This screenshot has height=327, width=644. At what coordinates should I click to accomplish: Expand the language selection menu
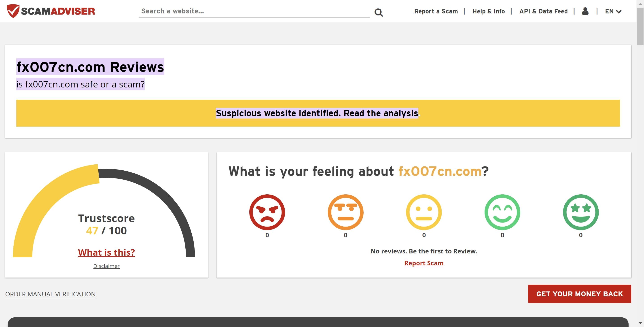(x=613, y=11)
